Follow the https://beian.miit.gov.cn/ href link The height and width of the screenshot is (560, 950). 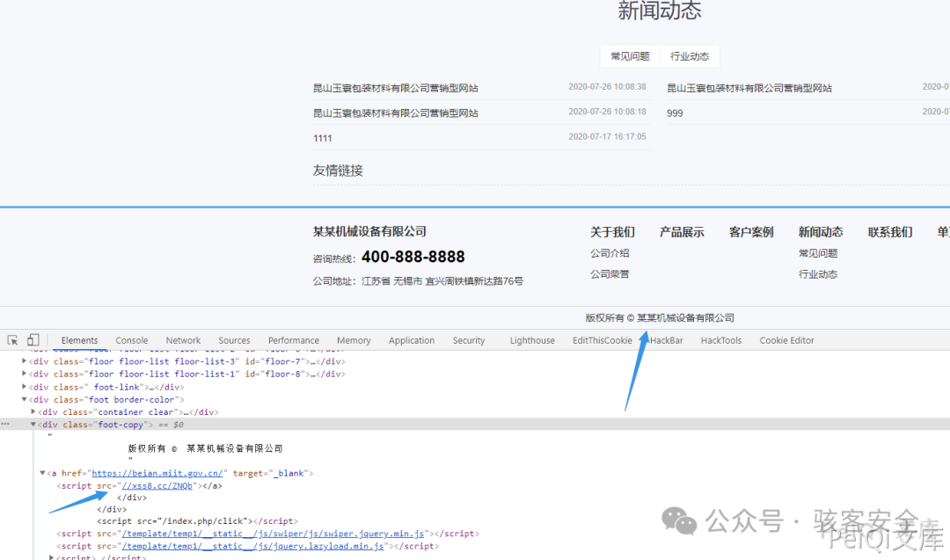pyautogui.click(x=157, y=474)
